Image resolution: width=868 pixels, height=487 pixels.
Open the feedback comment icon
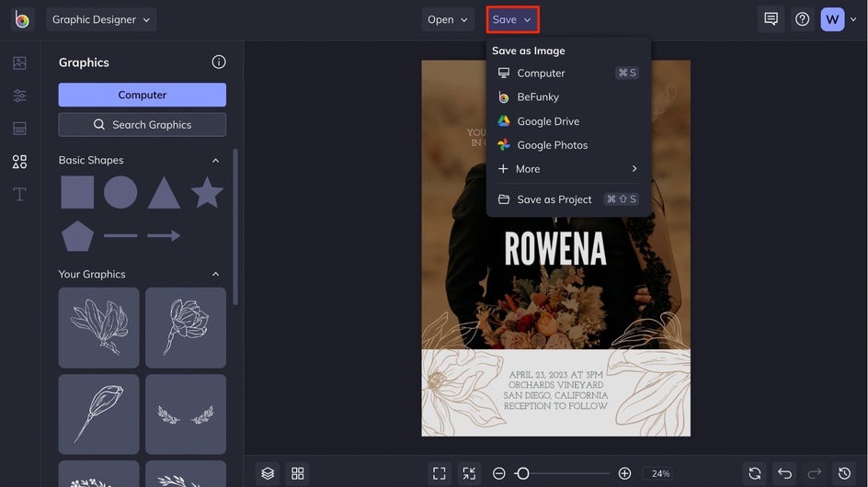(771, 19)
